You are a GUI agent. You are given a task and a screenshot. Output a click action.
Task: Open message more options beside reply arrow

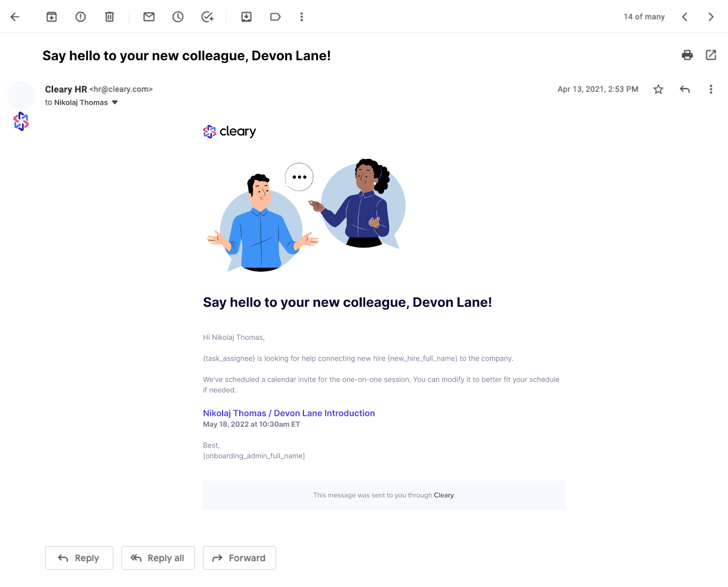point(711,89)
